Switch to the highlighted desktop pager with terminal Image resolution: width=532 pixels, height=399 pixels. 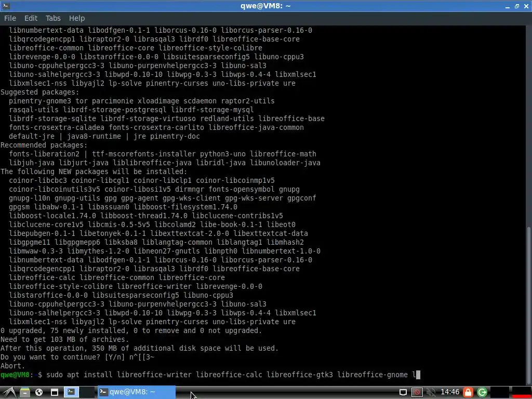pos(72,392)
